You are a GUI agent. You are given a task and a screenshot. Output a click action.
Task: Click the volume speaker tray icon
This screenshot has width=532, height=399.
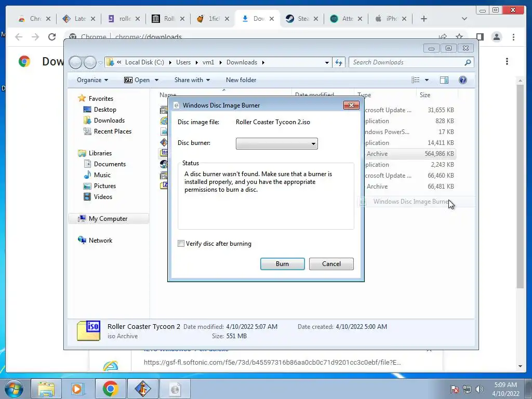480,389
